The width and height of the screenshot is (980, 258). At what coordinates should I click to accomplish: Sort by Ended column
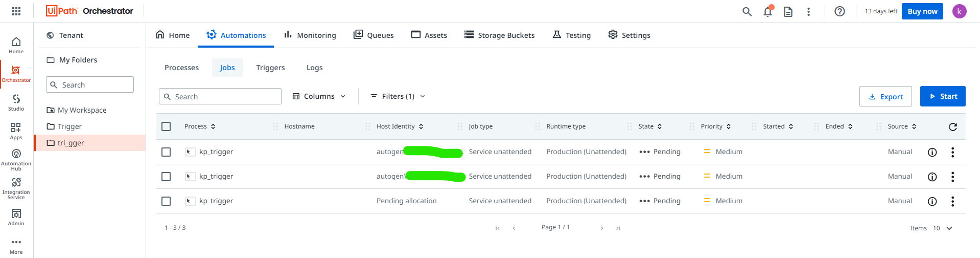click(x=839, y=126)
